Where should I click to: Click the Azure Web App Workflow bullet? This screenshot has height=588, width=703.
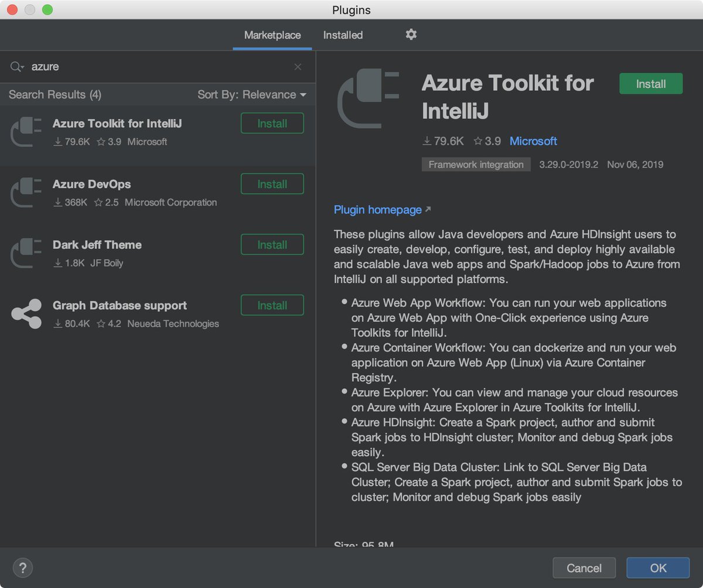pos(509,318)
